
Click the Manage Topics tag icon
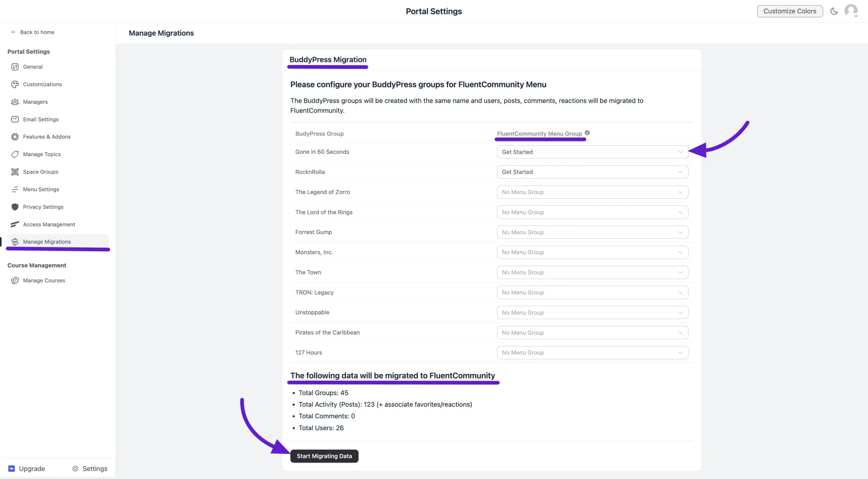(15, 154)
